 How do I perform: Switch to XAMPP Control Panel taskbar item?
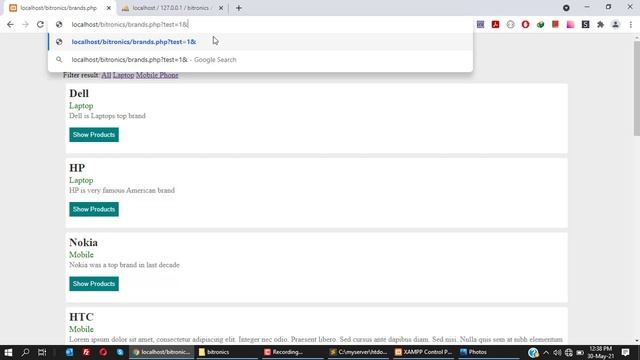[423, 352]
